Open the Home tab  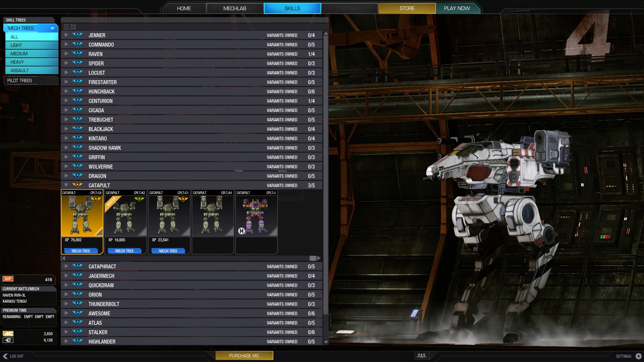point(184,8)
